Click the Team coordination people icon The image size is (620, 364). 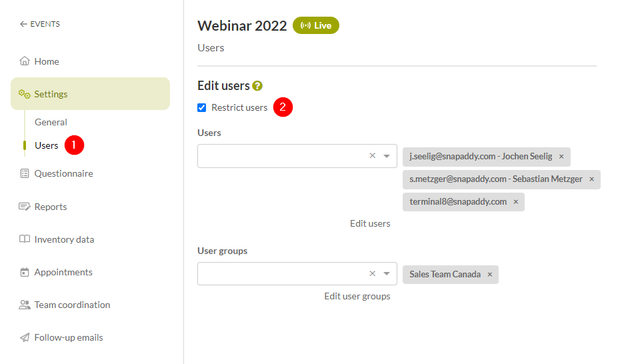point(25,305)
